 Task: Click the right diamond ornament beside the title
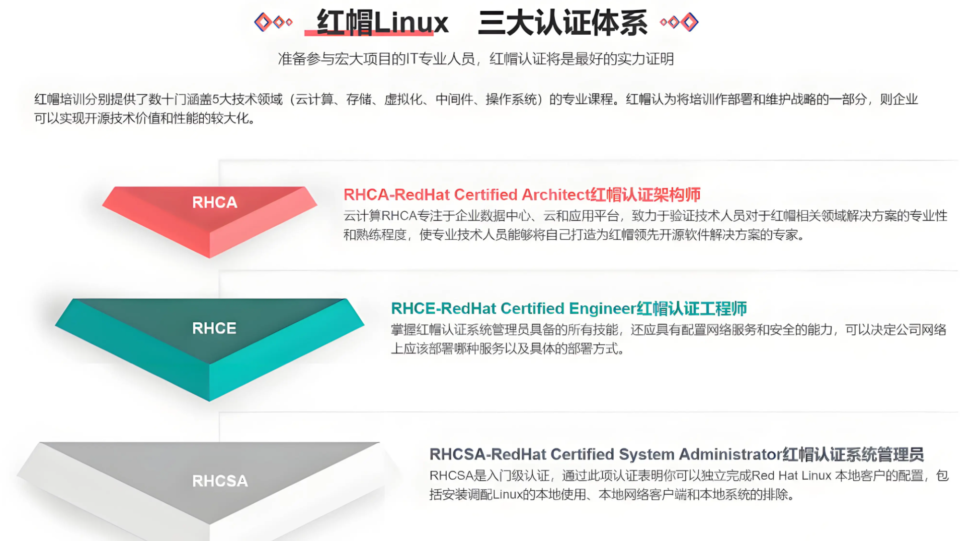coord(680,22)
